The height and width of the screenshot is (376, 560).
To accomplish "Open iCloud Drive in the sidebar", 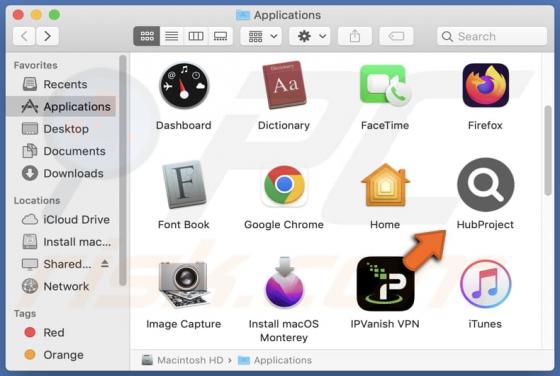I will point(62,219).
